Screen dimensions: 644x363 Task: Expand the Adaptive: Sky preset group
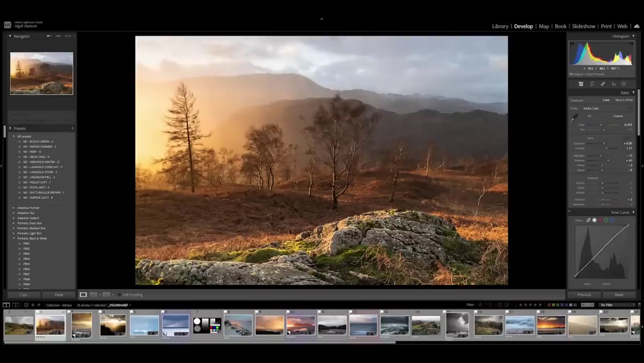tap(13, 213)
